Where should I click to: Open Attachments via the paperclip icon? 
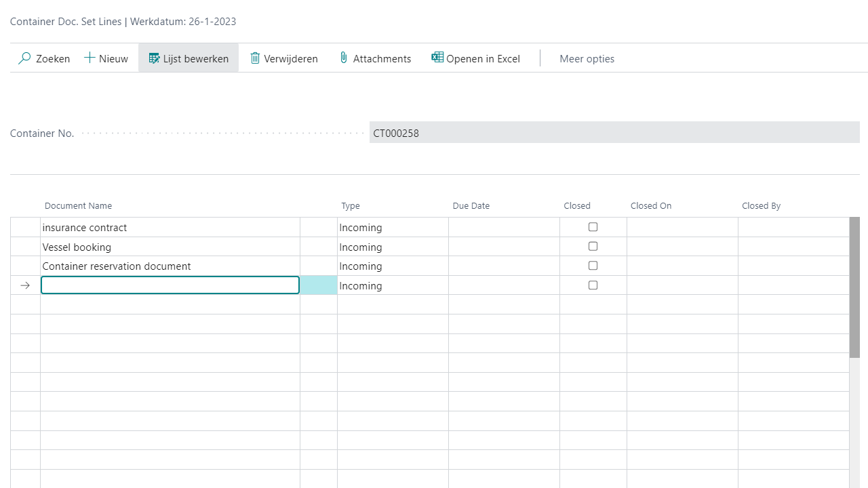tap(343, 58)
